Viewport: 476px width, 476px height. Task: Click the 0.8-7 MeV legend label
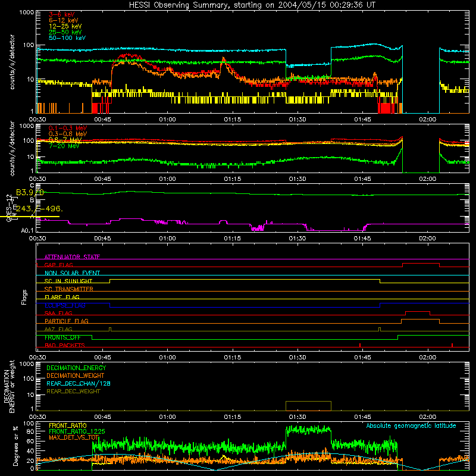(x=65, y=140)
